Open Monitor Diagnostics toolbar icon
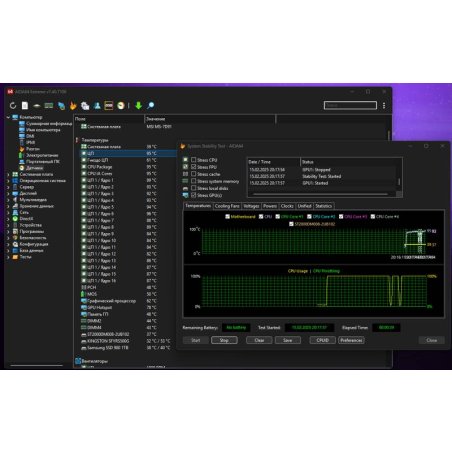The image size is (452, 452). [85, 106]
